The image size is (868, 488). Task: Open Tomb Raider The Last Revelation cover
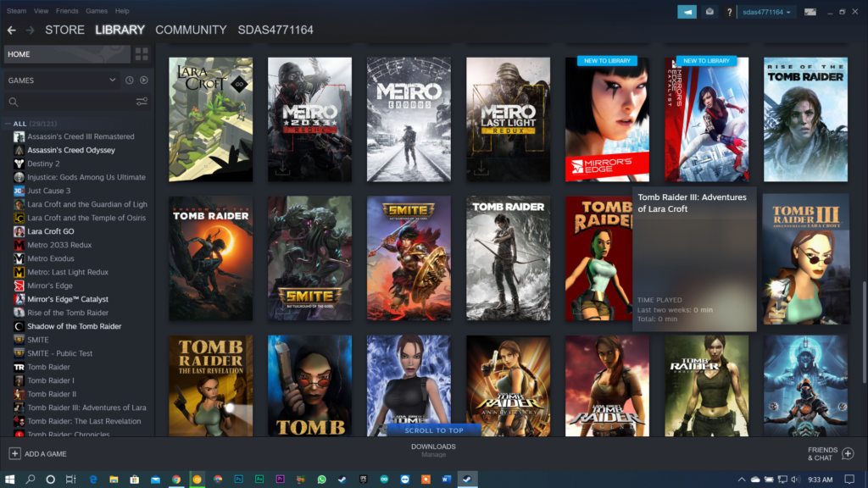pyautogui.click(x=210, y=385)
